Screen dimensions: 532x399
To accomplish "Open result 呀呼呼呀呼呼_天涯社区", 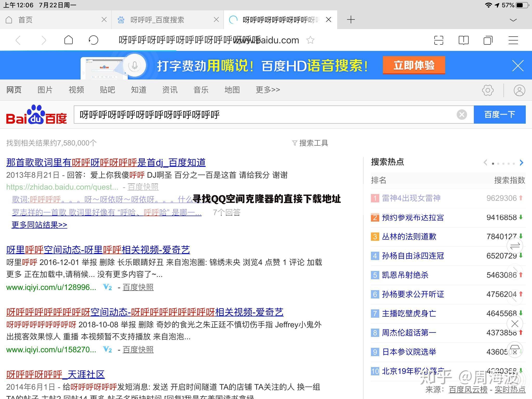I will coord(55,375).
